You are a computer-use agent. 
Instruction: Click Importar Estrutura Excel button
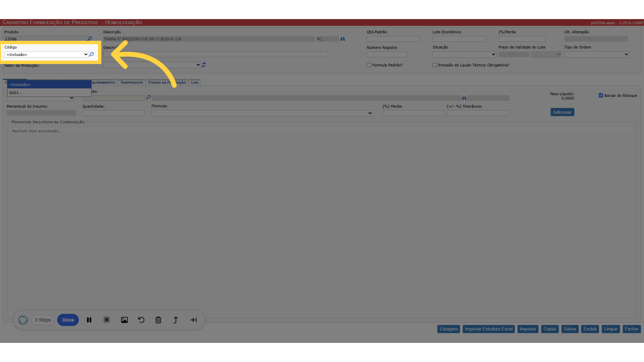tap(489, 329)
